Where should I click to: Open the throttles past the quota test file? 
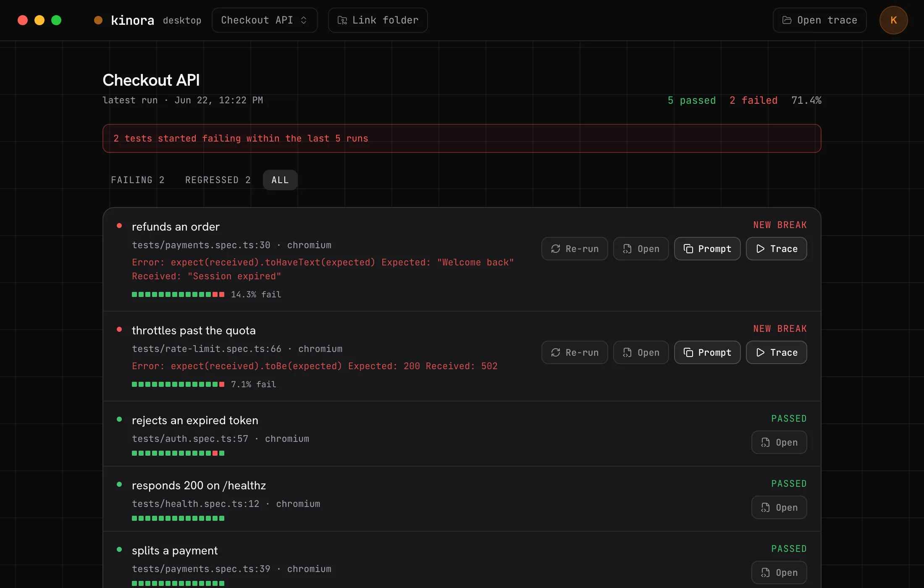[641, 352]
